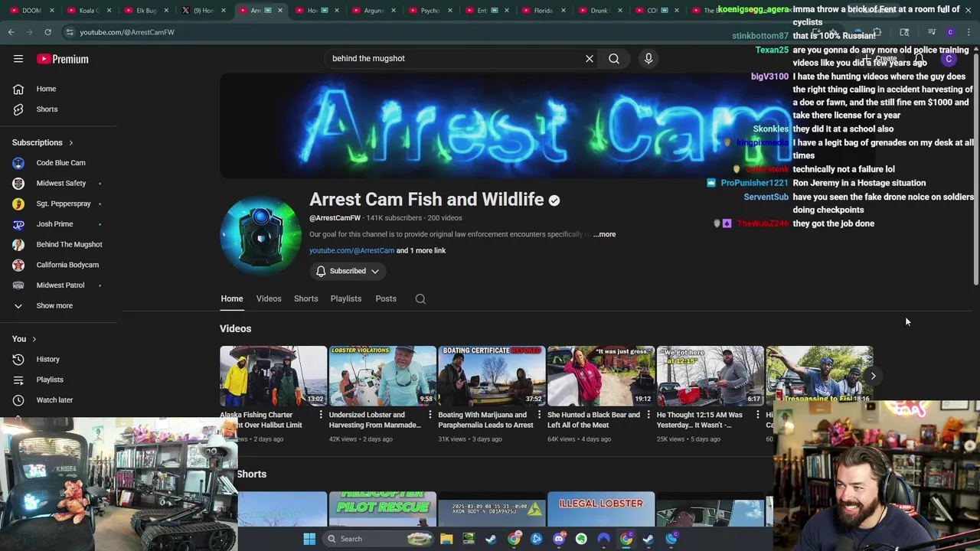The image size is (980, 551).
Task: Follow the youtube.com/@ArrestCam link
Action: pyautogui.click(x=351, y=251)
